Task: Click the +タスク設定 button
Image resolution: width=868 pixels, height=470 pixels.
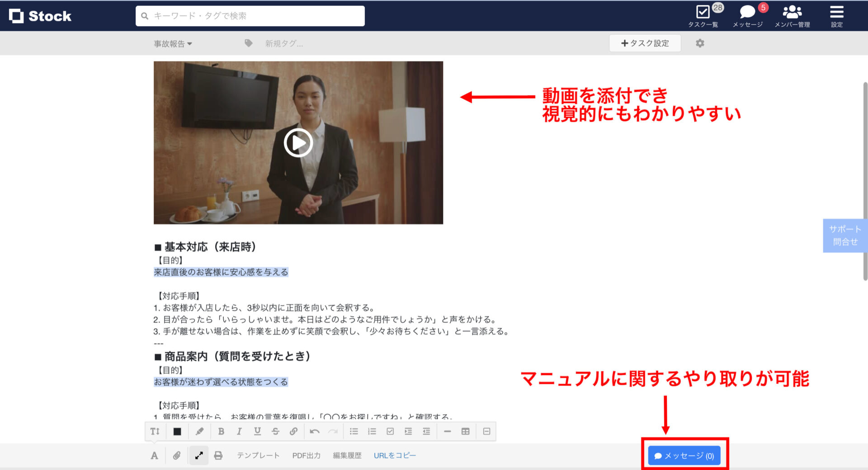Action: coord(645,43)
